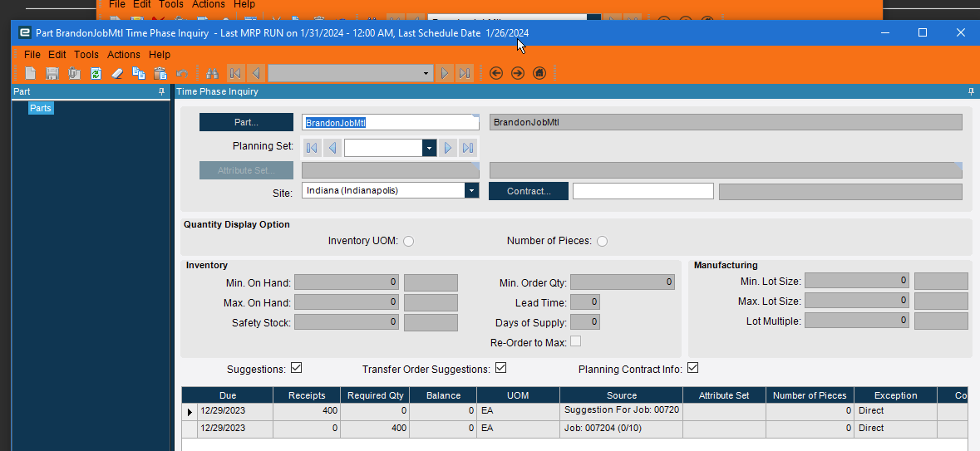980x451 pixels.
Task: Open the Actions menu
Action: pyautogui.click(x=124, y=54)
